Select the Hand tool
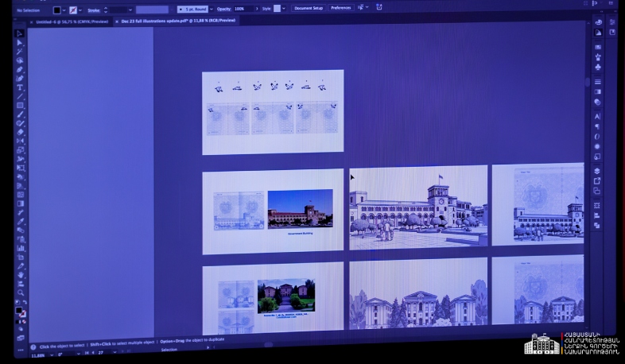Image resolution: width=625 pixels, height=364 pixels. point(21,275)
